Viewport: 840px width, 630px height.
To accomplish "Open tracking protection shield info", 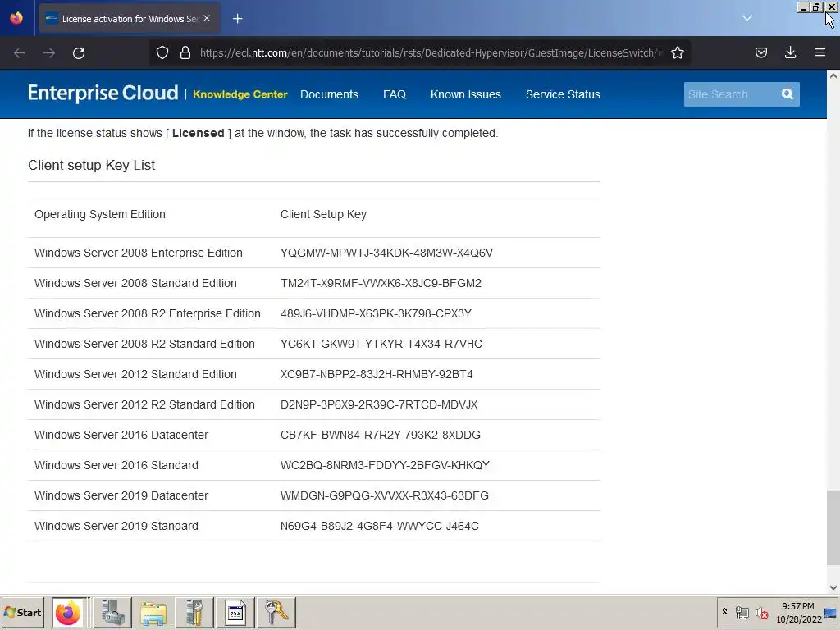I will pos(162,52).
